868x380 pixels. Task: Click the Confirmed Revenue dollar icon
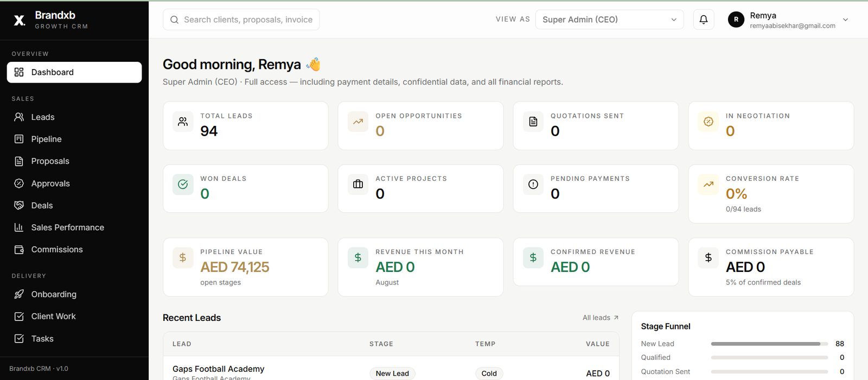point(533,257)
